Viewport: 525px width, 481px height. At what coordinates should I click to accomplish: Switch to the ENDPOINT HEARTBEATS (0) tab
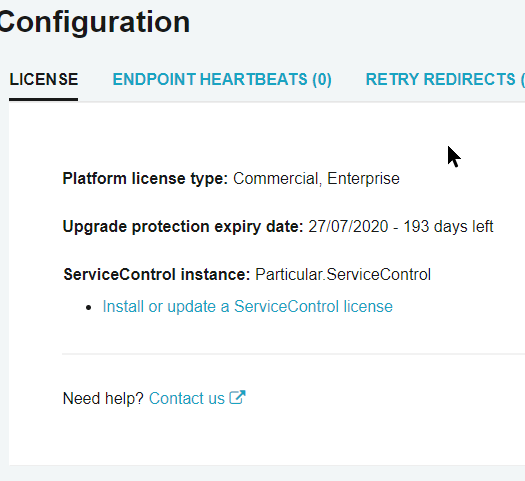222,80
